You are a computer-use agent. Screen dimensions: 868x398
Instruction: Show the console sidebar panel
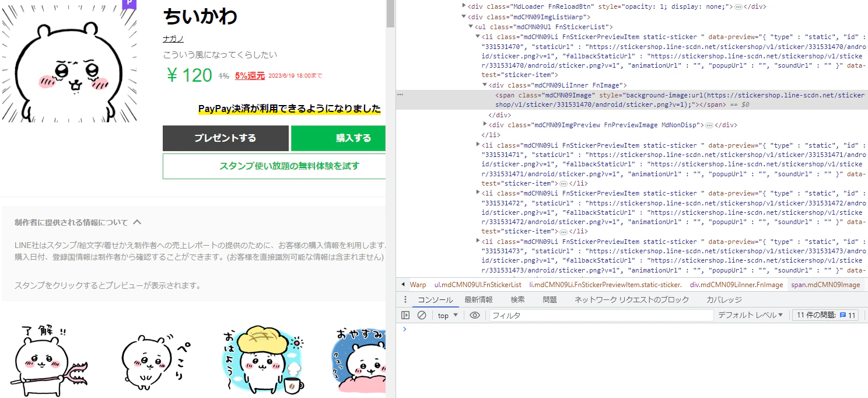[405, 315]
